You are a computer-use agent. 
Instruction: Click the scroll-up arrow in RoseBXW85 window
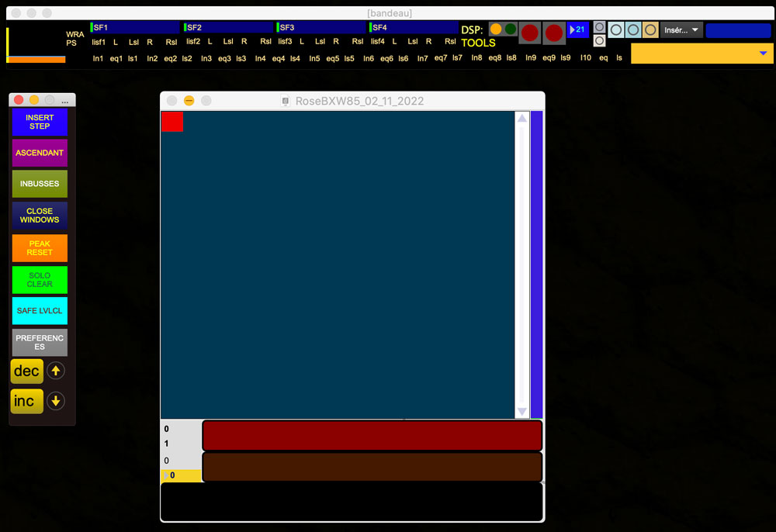(x=522, y=119)
